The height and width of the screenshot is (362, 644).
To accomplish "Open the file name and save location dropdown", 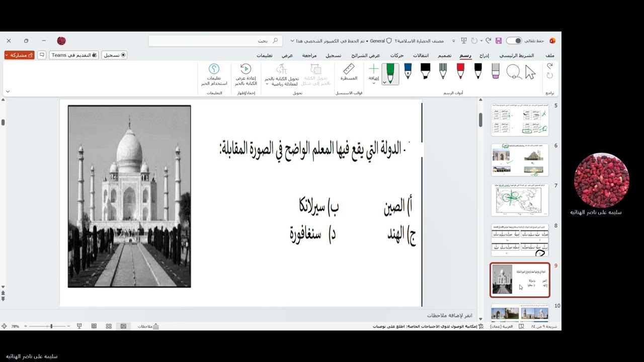I will 293,41.
